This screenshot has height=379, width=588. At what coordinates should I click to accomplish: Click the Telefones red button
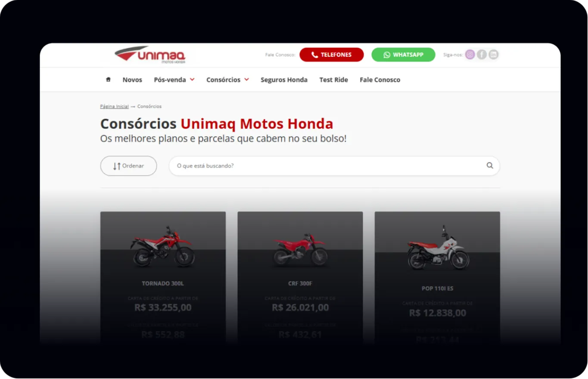332,55
